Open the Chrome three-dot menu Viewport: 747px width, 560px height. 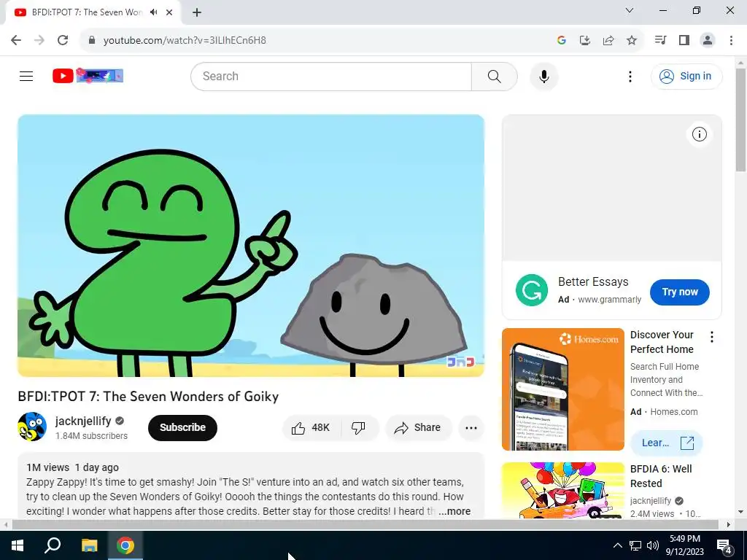731,40
